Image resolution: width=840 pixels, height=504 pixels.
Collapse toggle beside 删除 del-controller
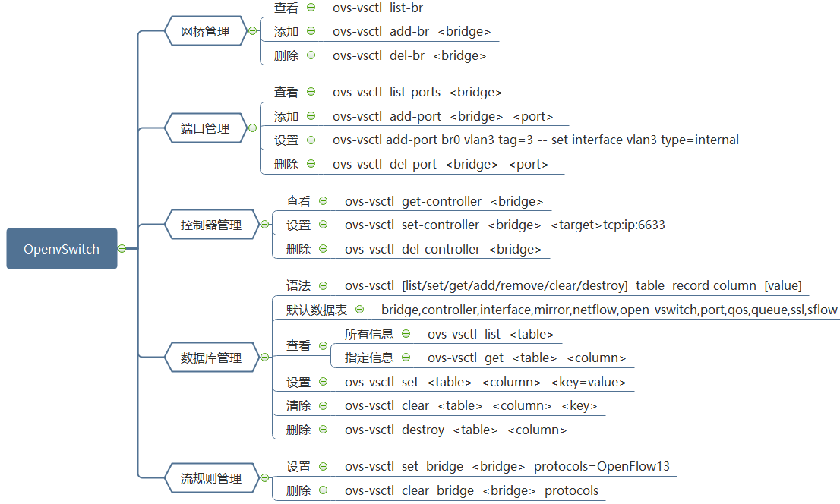click(324, 248)
